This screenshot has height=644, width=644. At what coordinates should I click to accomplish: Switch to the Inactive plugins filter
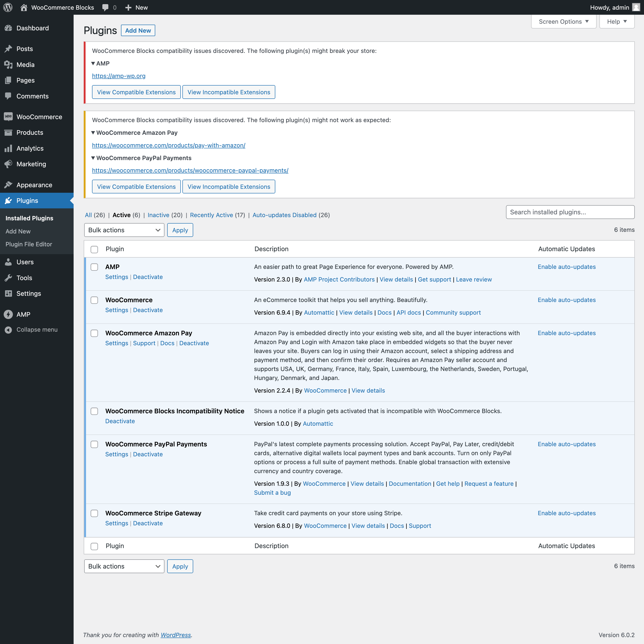point(158,215)
